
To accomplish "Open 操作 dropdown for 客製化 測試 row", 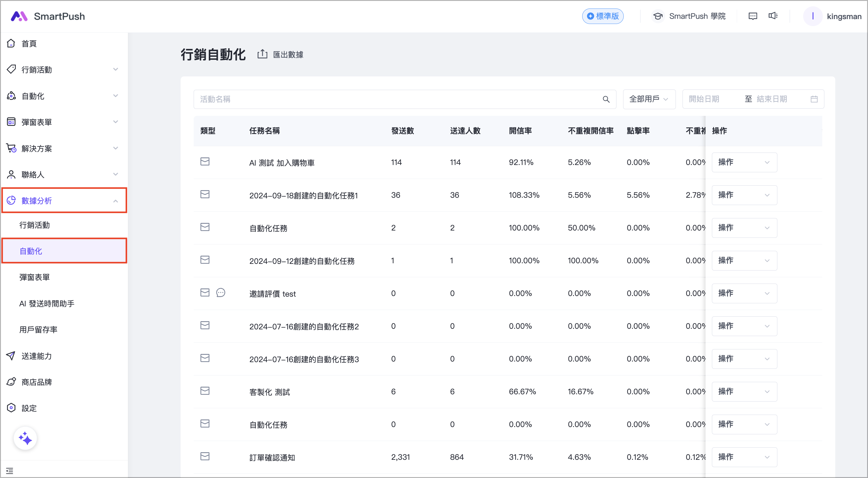I will click(744, 391).
